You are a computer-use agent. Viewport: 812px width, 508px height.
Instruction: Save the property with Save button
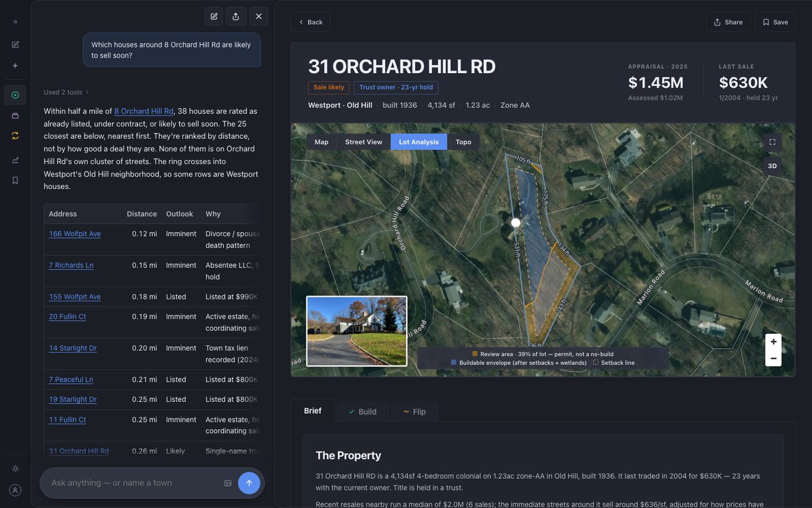[775, 22]
